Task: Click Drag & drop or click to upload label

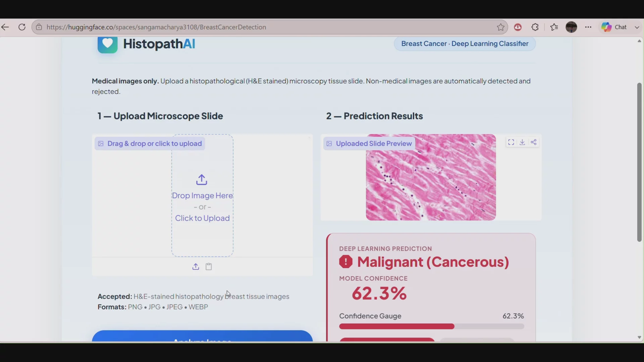Action: click(x=150, y=143)
